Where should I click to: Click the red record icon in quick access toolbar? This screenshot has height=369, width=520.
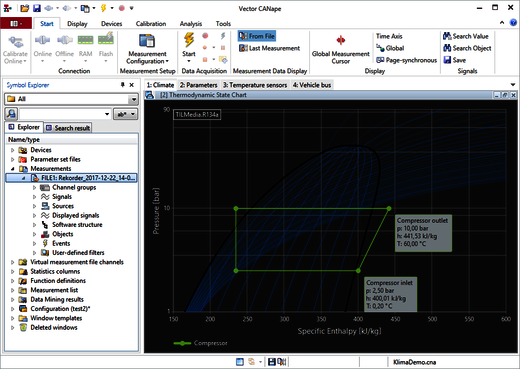pyautogui.click(x=122, y=8)
